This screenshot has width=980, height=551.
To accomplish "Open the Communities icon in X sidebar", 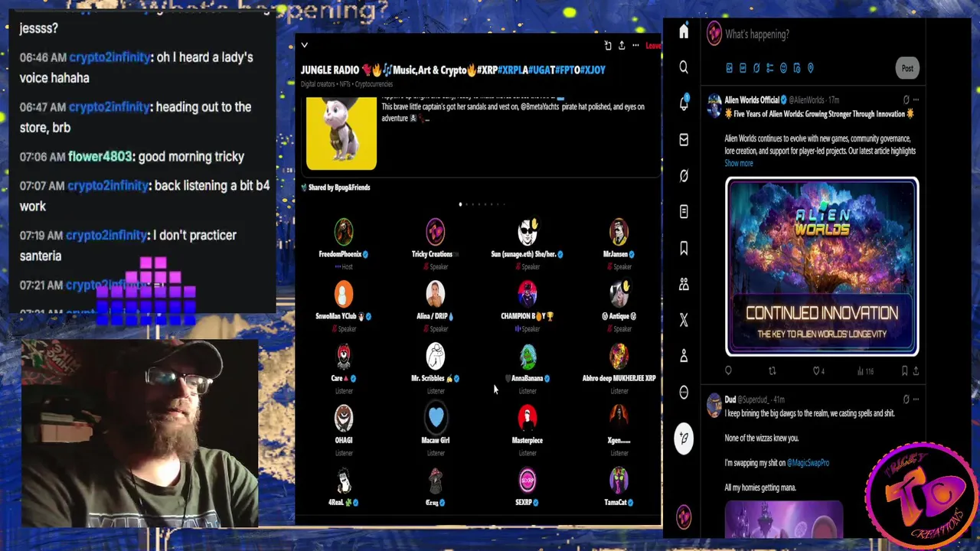I will 684,284.
